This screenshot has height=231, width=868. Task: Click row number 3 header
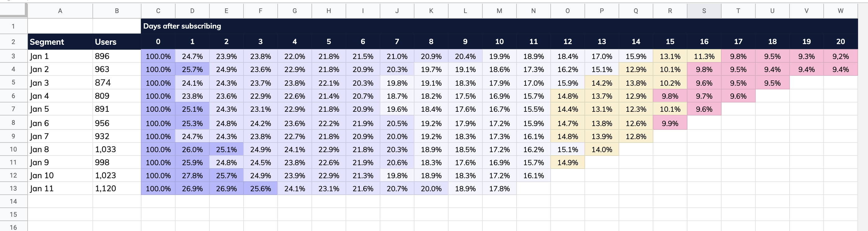(x=13, y=56)
